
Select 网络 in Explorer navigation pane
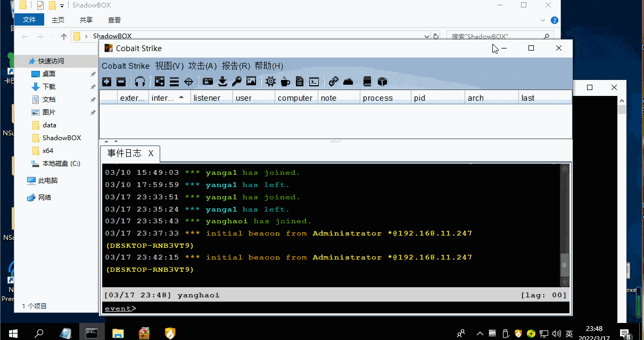pyautogui.click(x=45, y=198)
